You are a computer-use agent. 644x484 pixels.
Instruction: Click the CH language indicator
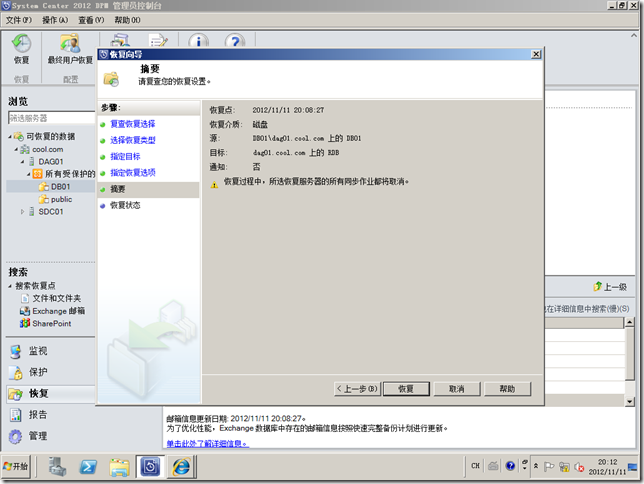[x=476, y=466]
